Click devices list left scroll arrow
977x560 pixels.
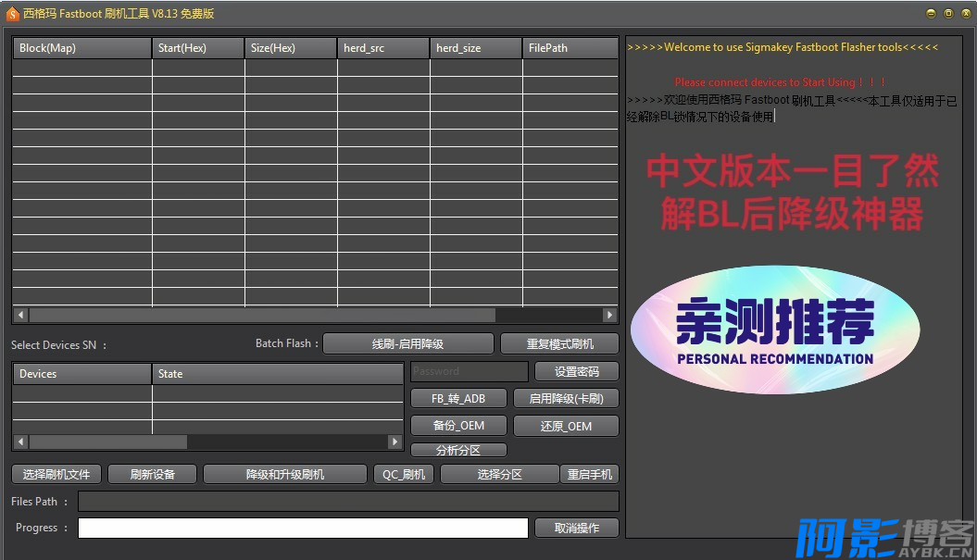[x=20, y=442]
